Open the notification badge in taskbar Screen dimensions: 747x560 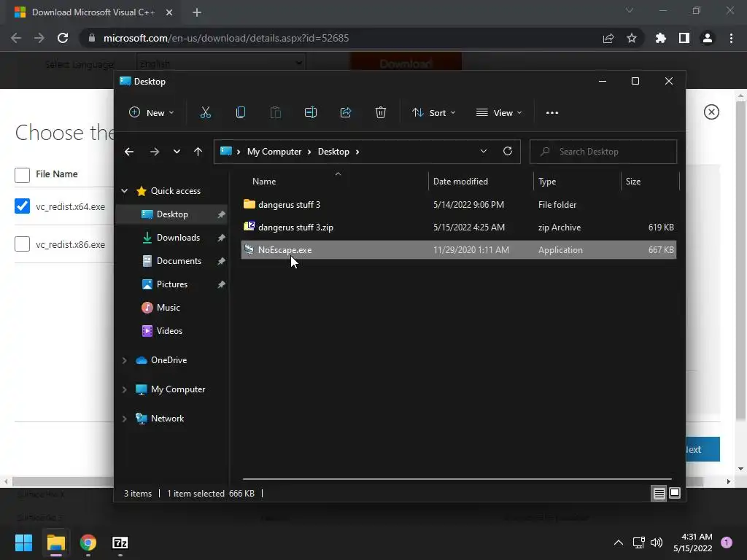(727, 542)
